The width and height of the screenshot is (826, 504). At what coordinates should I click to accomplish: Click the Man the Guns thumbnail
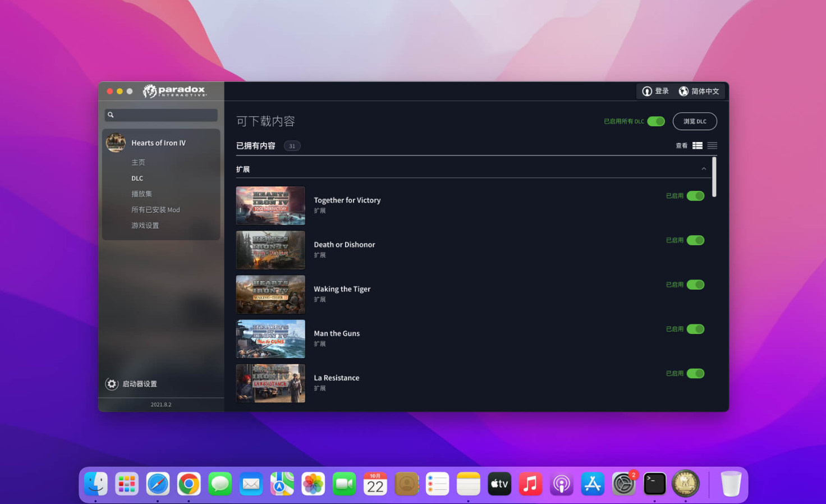pos(270,339)
